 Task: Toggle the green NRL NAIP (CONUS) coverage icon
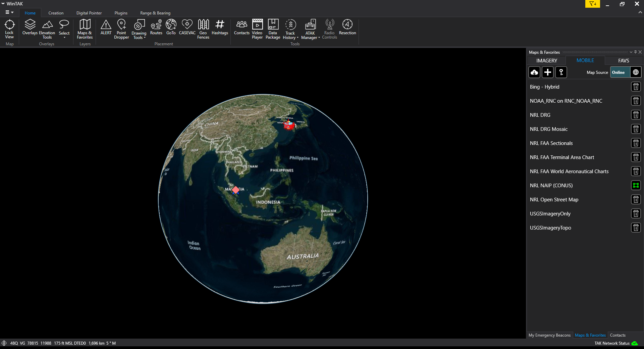click(x=636, y=186)
